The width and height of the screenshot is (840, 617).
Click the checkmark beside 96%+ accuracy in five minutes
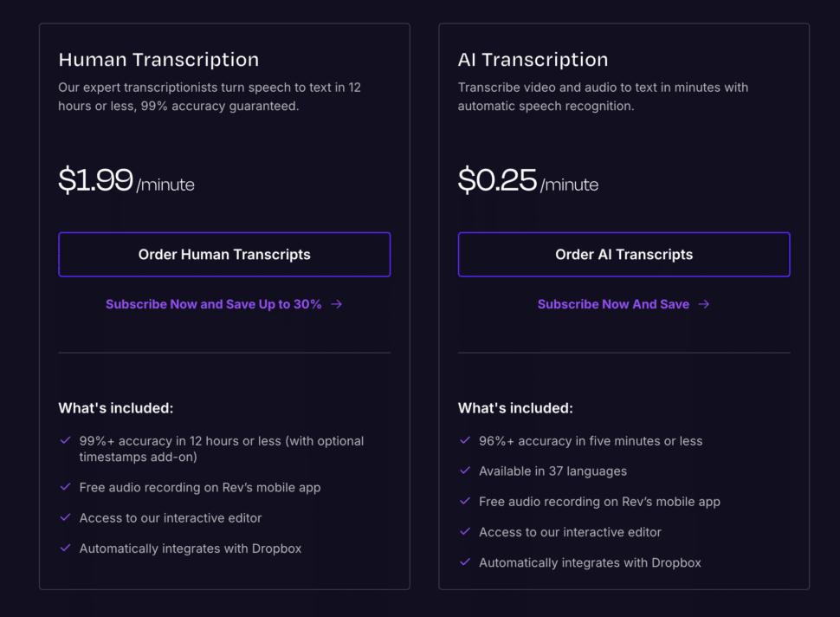(464, 441)
